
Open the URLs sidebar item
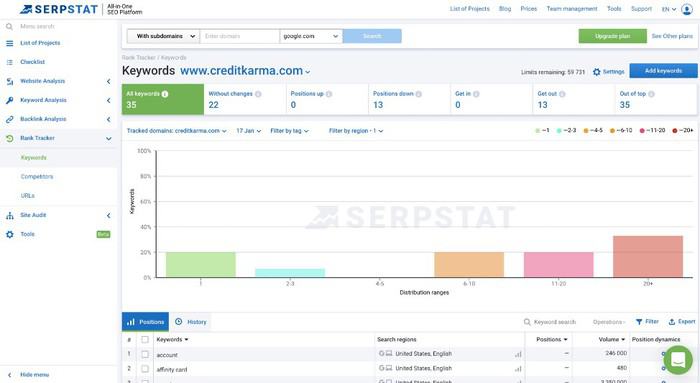[x=27, y=196]
